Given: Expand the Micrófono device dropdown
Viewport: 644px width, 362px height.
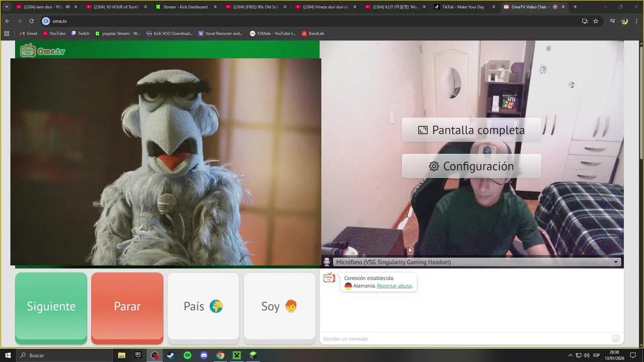Looking at the screenshot, I should pyautogui.click(x=476, y=262).
